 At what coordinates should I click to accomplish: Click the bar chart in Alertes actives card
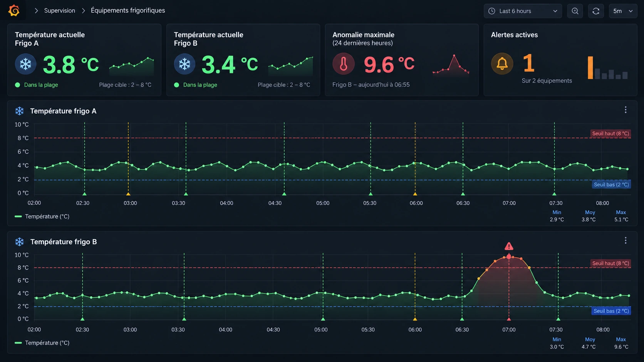pyautogui.click(x=608, y=67)
